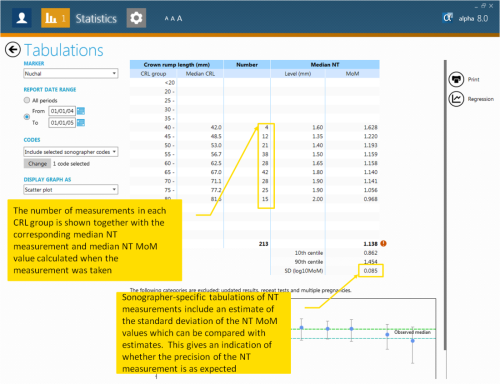Click the Crown rump length column header

(177, 65)
